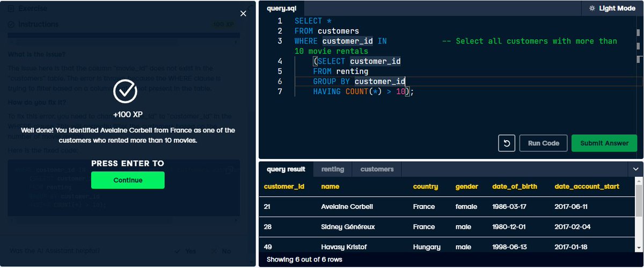Viewport: 644px width, 268px height.
Task: Place cursor on FROM customers line
Action: click(327, 31)
